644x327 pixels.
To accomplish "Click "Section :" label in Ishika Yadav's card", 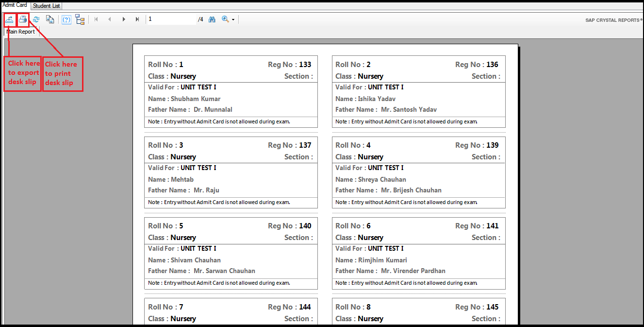I will pyautogui.click(x=486, y=76).
